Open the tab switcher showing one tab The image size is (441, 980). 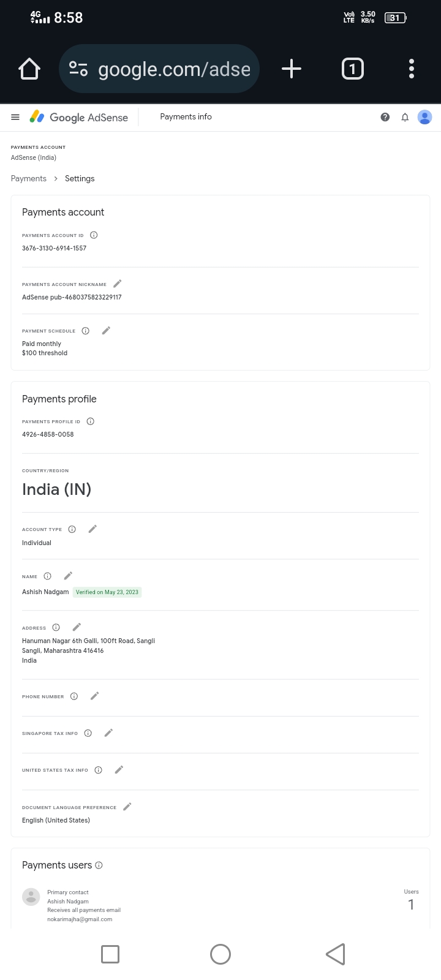(x=352, y=69)
